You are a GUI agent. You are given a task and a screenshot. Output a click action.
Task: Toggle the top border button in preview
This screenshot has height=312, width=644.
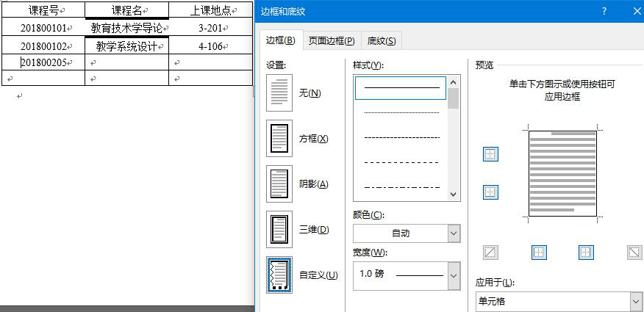490,154
